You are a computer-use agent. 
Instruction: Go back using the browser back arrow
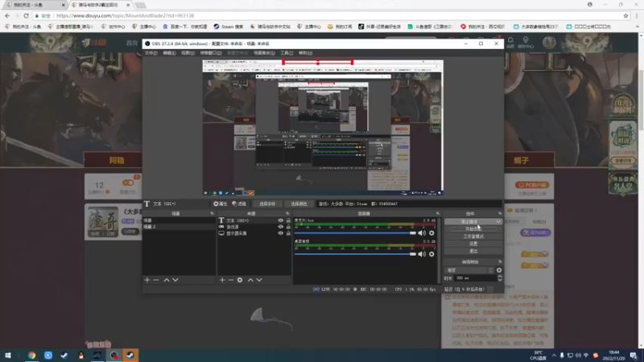pos(7,15)
